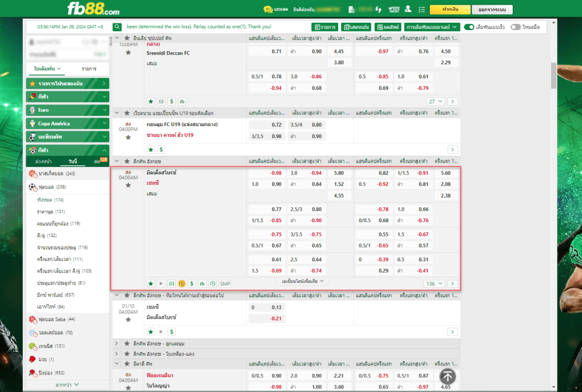This screenshot has width=582, height=392.
Task: Open the live chat (แชทสด) icon
Action: pyautogui.click(x=268, y=9)
